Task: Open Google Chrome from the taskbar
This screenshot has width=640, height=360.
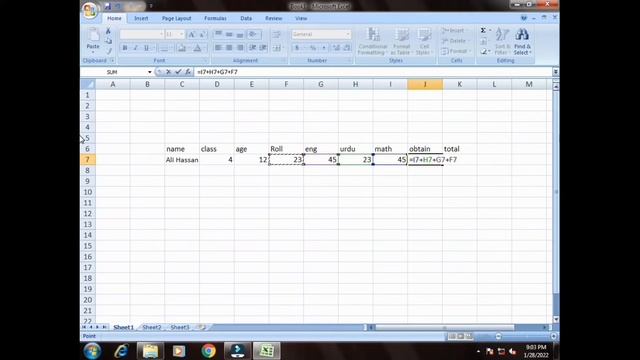Action: pyautogui.click(x=208, y=351)
